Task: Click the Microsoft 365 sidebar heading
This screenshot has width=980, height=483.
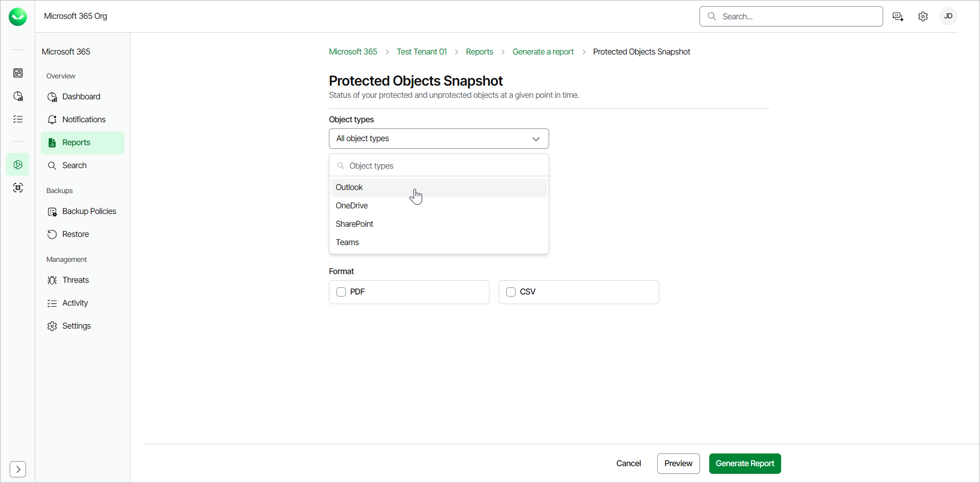Action: point(66,52)
